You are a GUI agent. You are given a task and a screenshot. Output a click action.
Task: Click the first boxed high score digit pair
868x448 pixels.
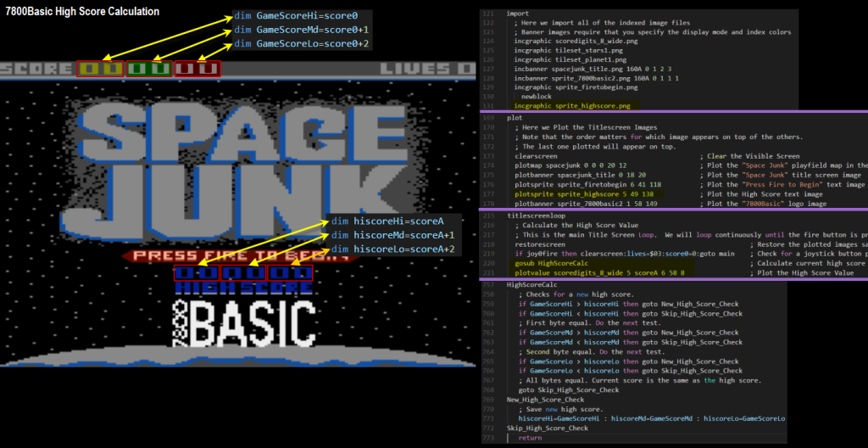click(196, 273)
